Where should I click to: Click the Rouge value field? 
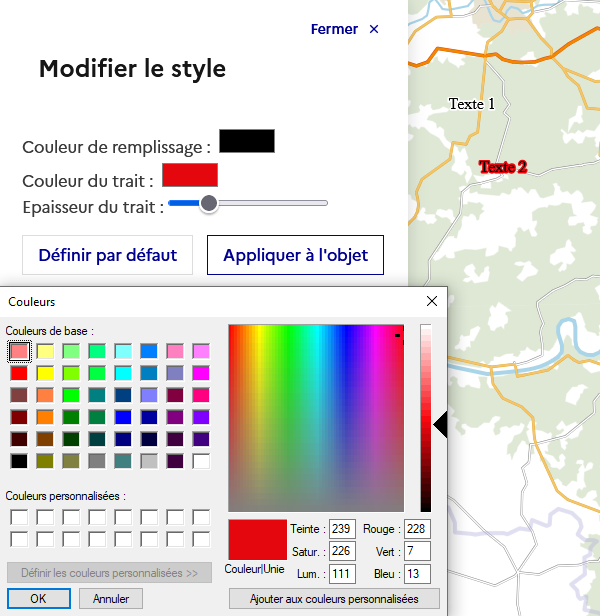click(x=417, y=529)
